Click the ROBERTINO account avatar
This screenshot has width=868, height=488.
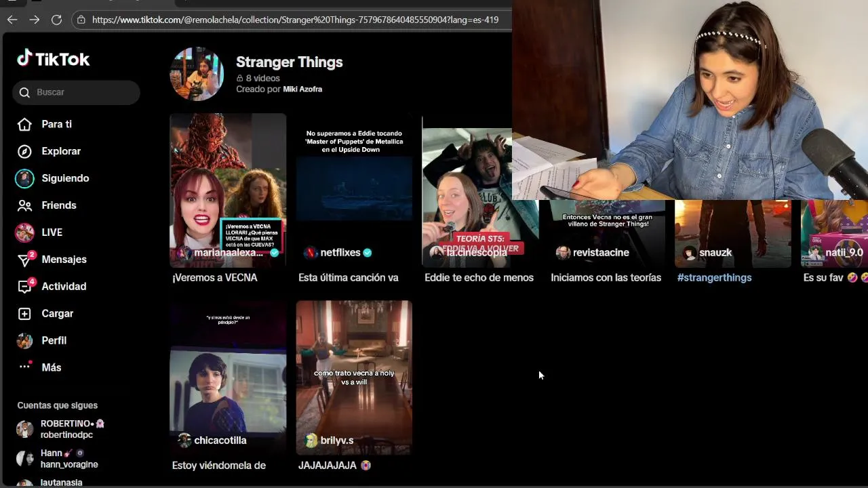tap(25, 429)
